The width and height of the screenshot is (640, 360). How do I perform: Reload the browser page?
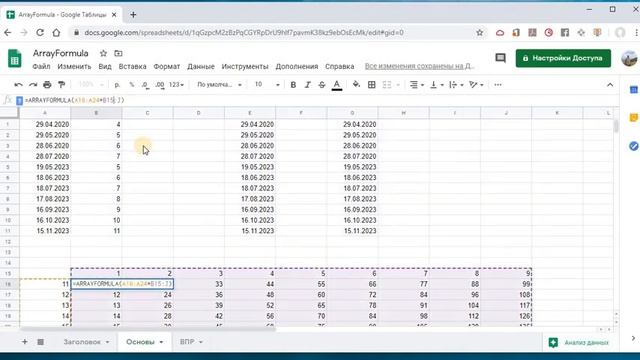click(x=40, y=33)
